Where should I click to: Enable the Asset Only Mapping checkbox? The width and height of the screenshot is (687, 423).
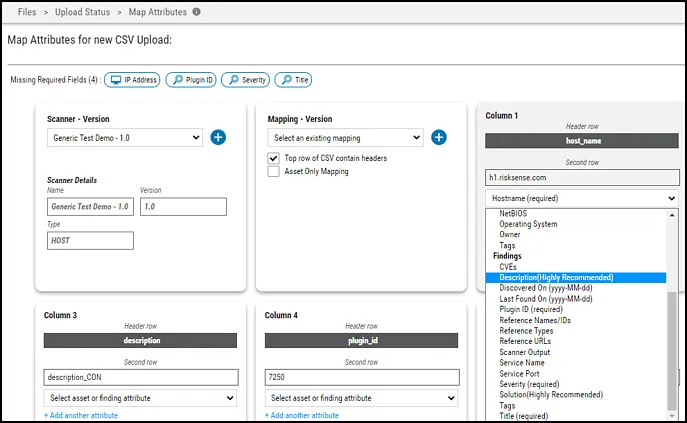click(x=273, y=171)
